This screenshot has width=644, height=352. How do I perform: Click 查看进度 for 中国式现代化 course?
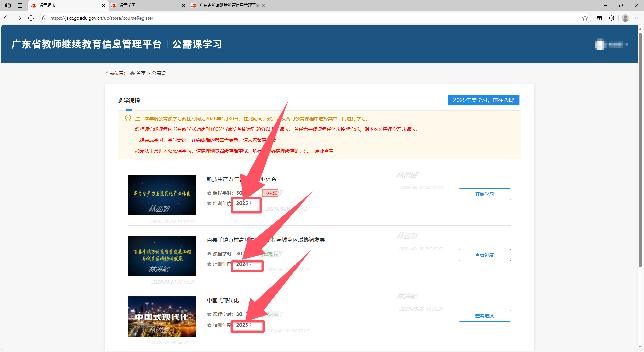484,316
